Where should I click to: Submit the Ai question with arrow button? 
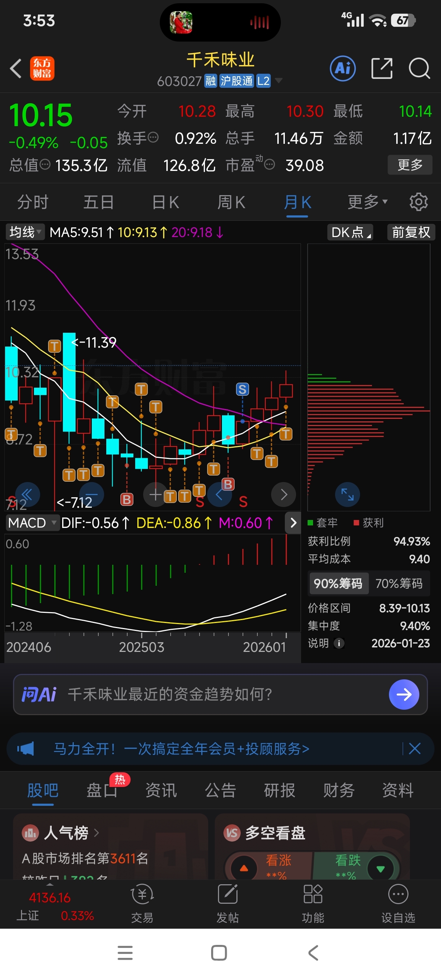click(404, 694)
